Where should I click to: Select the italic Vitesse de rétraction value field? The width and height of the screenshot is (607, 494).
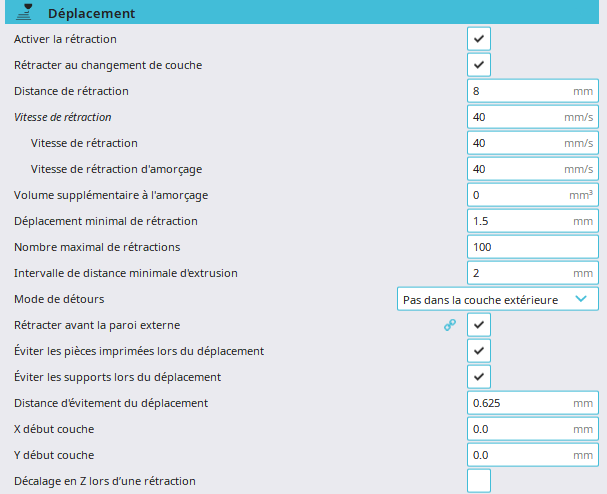tap(533, 117)
